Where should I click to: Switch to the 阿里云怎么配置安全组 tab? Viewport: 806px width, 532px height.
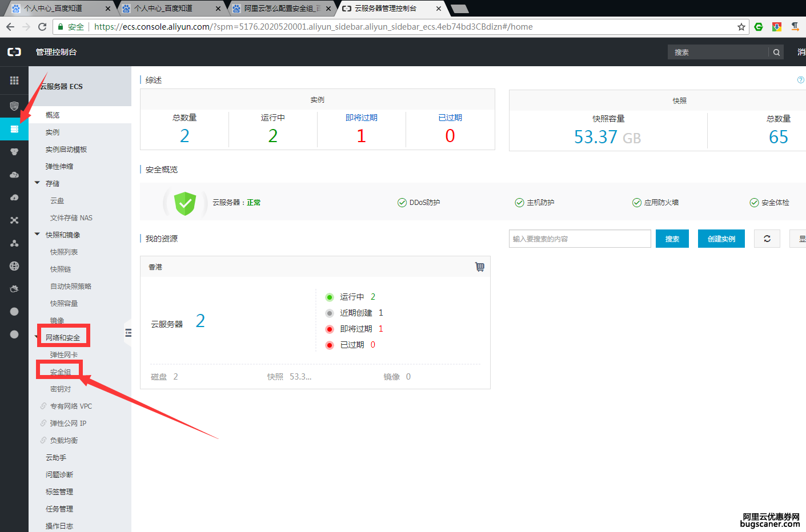(282, 9)
